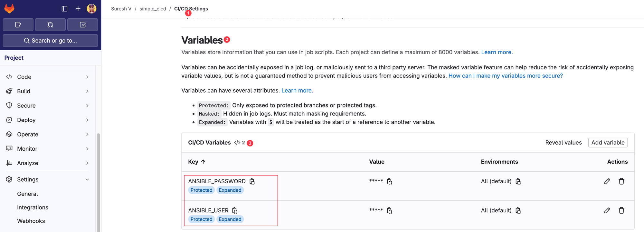Open the create new plus icon
This screenshot has width=644, height=232.
click(78, 9)
